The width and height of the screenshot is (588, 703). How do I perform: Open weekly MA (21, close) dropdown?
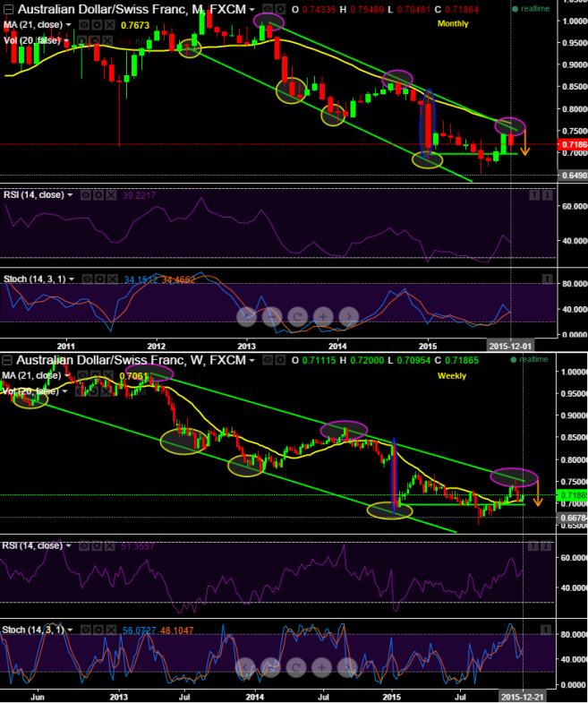[67, 376]
